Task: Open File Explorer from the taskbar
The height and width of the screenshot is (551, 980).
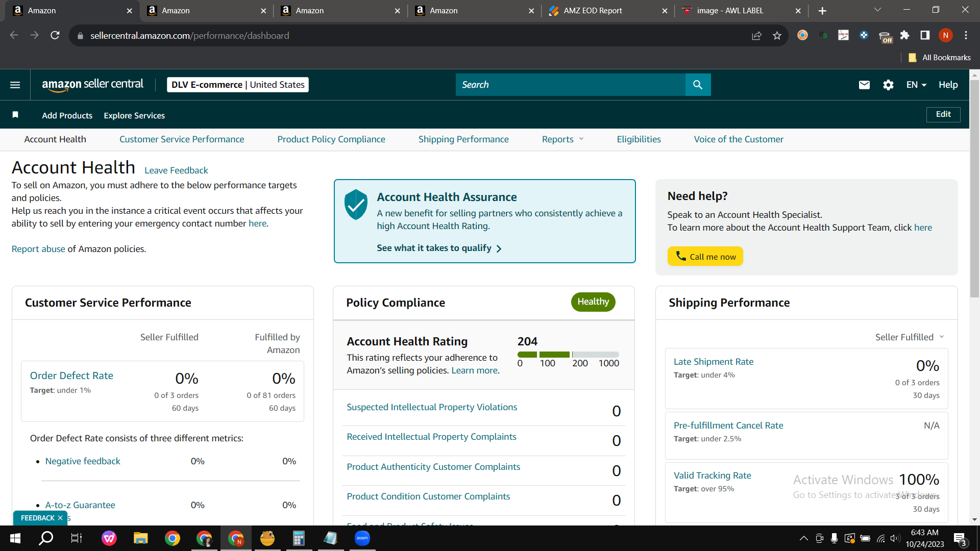Action: click(x=140, y=538)
